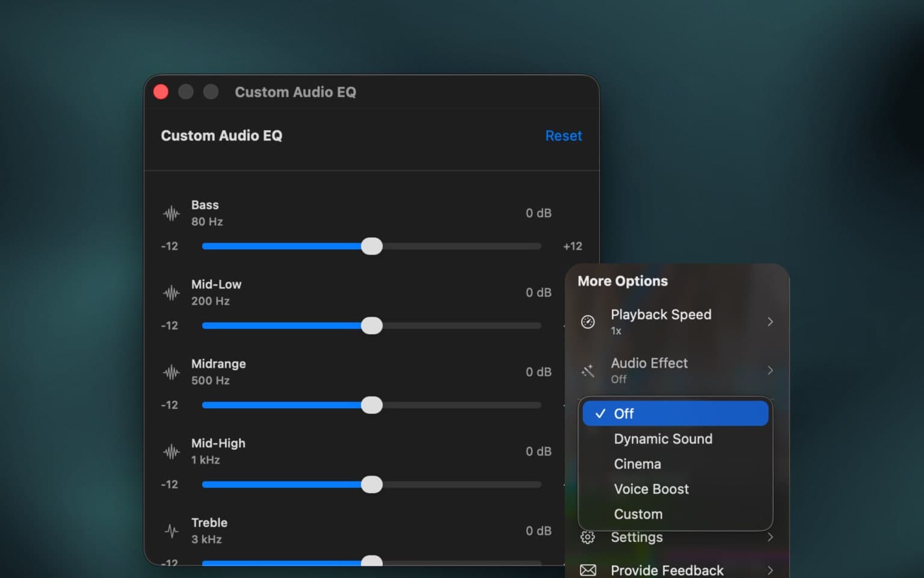Image resolution: width=924 pixels, height=578 pixels.
Task: Open Provide Feedback from More Options
Action: pos(667,569)
